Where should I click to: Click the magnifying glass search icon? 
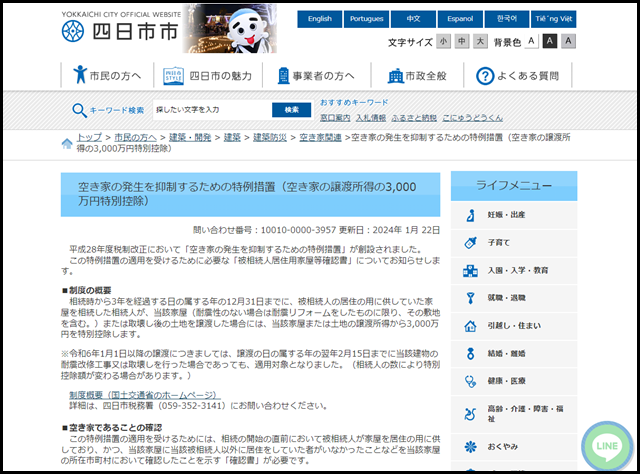(x=79, y=110)
